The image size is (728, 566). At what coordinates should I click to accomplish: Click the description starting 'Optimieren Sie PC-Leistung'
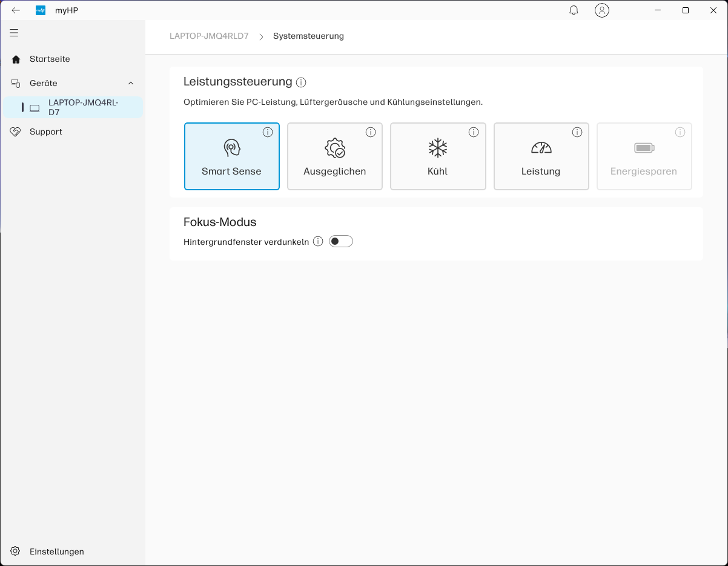(333, 102)
